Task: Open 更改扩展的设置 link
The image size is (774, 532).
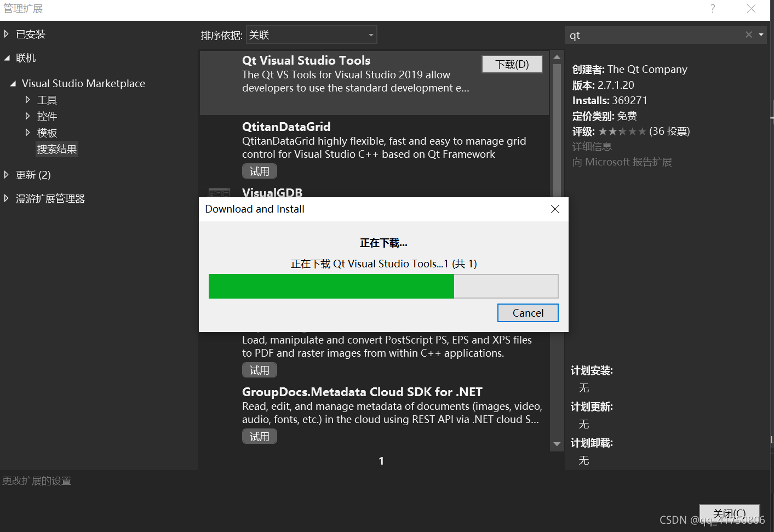Action: coord(37,481)
